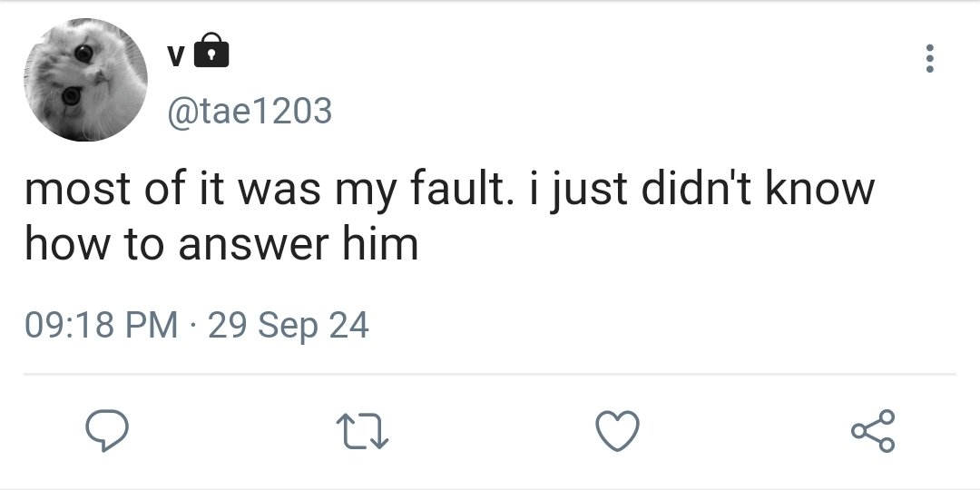Retweet this post using the arrows icon
Viewport: 980px width, 490px height.
[362, 432]
